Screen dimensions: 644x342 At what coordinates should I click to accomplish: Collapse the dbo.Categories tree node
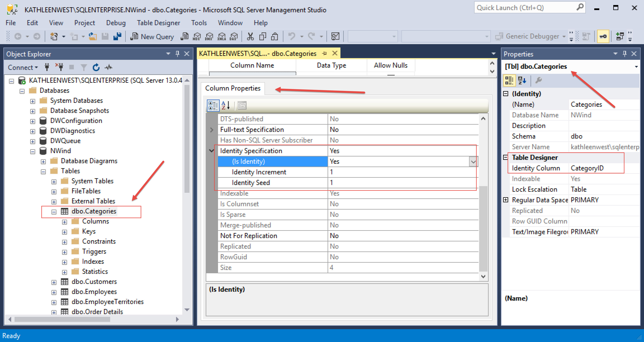(54, 212)
